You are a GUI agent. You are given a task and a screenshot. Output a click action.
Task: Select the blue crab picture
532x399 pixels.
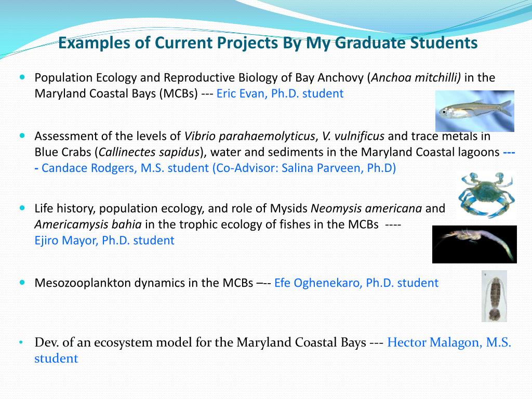[x=486, y=195]
